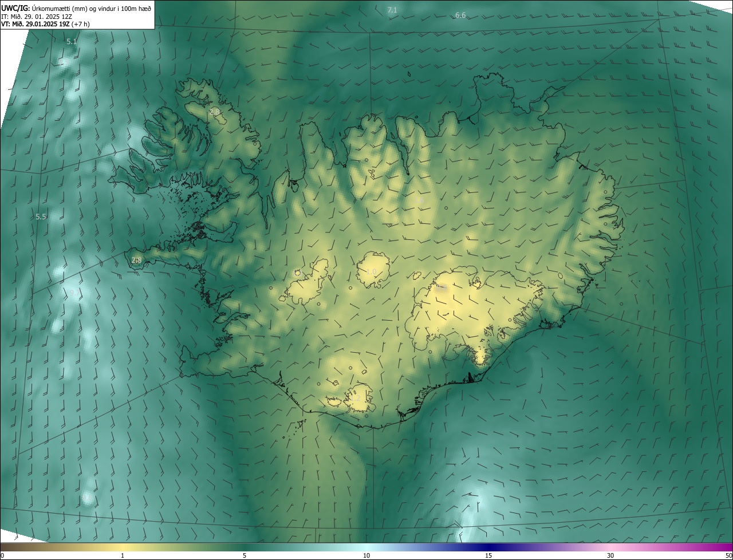Click the colorbar tick label 15
733x560 pixels.
[x=488, y=556]
